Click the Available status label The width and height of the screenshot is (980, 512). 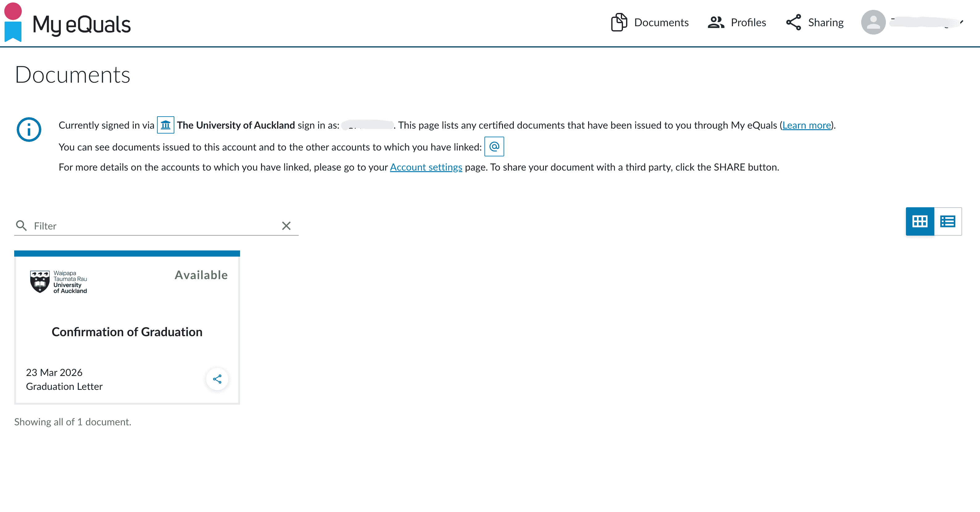coord(201,275)
